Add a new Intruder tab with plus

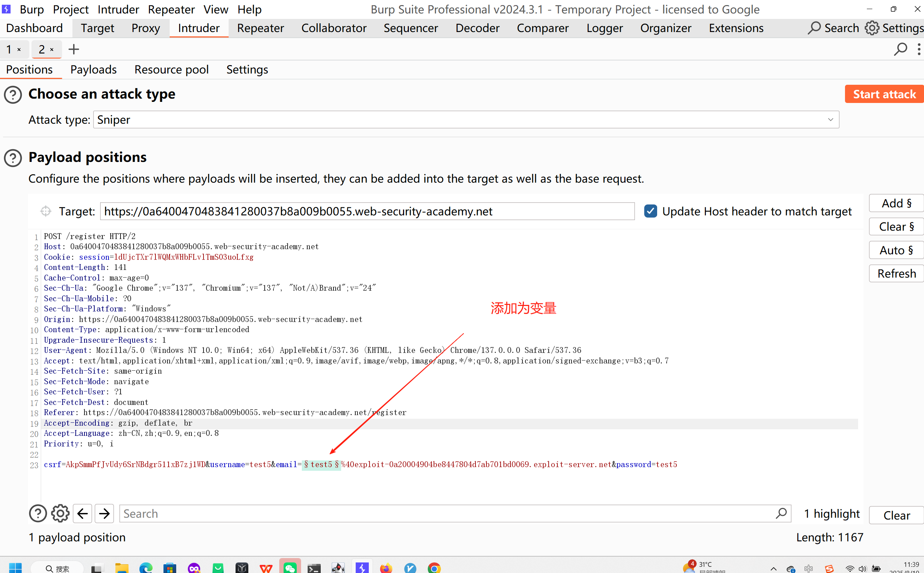click(x=74, y=49)
